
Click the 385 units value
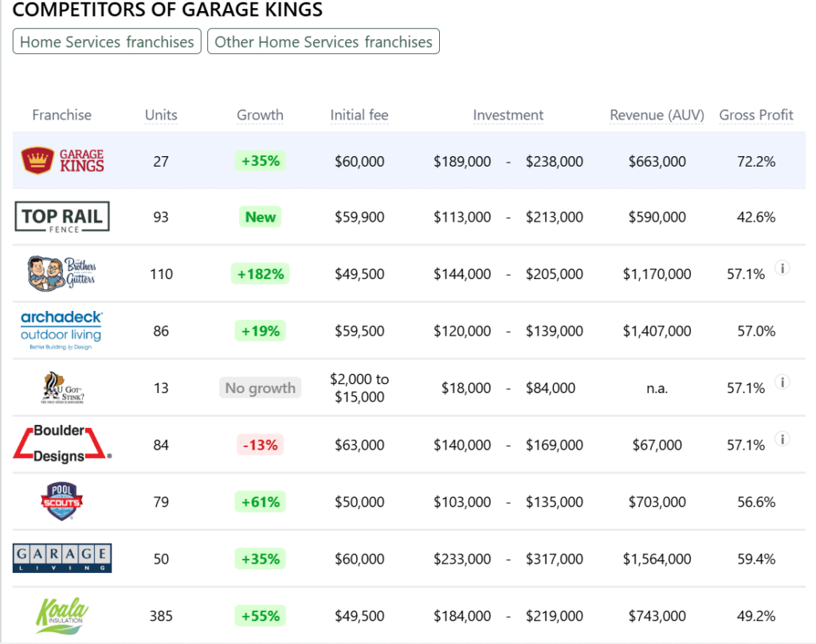pyautogui.click(x=161, y=616)
